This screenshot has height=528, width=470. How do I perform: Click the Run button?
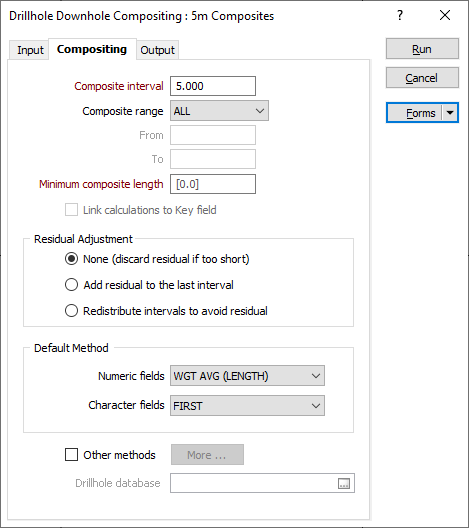point(422,49)
